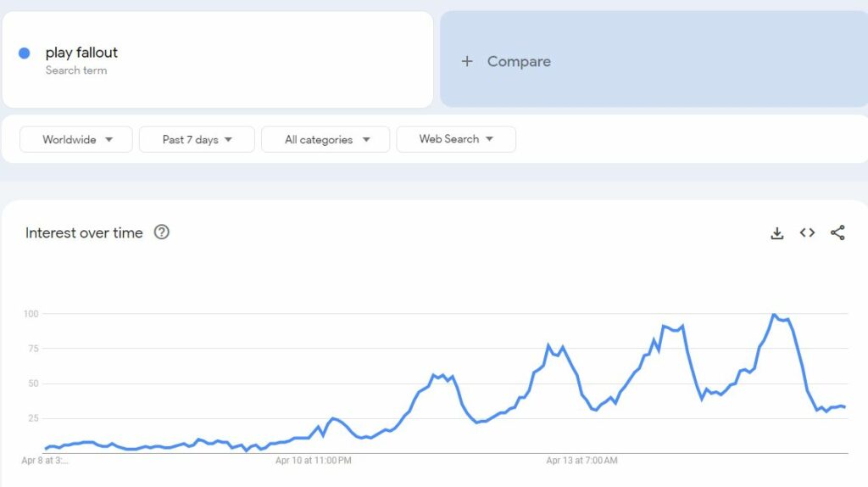
Task: Click the Search term label
Action: [x=76, y=70]
